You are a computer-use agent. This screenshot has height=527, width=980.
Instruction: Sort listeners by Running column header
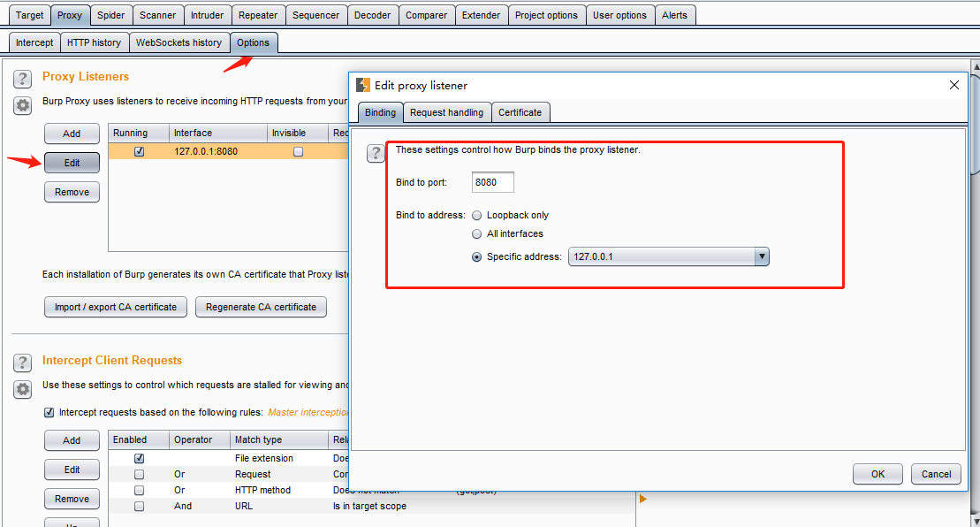pos(139,134)
